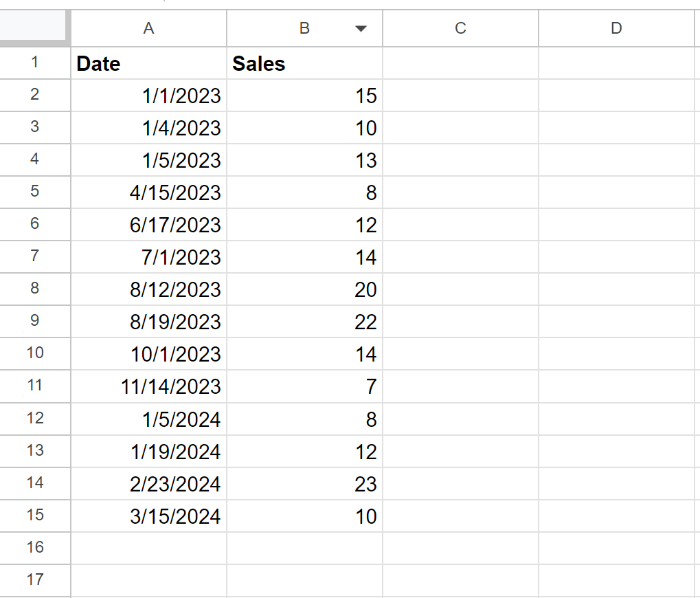Screen dimensions: 700x598
Task: Click cell with date 4/15/2023
Action: tap(148, 192)
